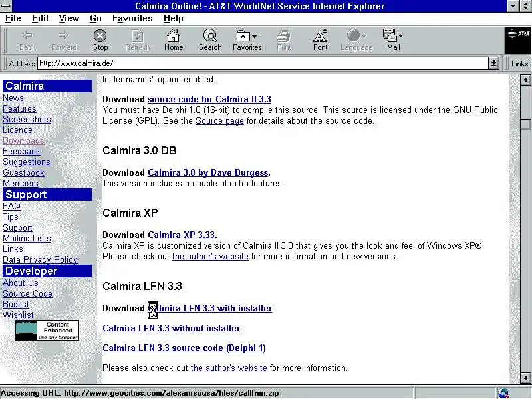Screen dimensions: 532x399
Task: Click the vertical scrollbar thumb
Action: tap(525, 124)
